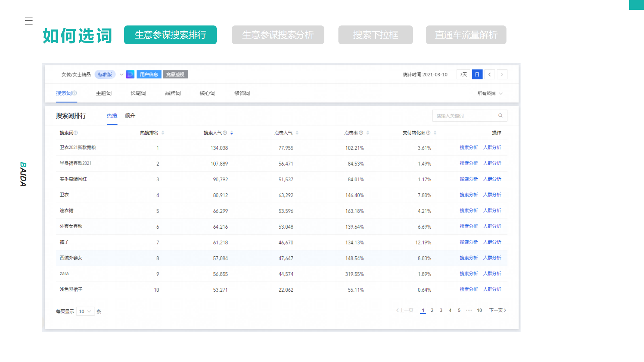644x362 pixels.
Task: Click the app logo icon beside 标准版
Action: coord(130,74)
